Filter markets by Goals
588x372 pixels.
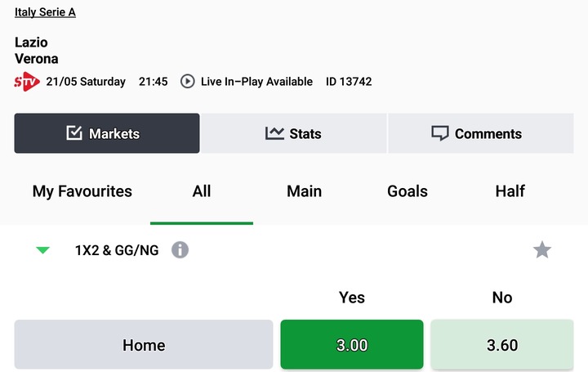click(408, 191)
